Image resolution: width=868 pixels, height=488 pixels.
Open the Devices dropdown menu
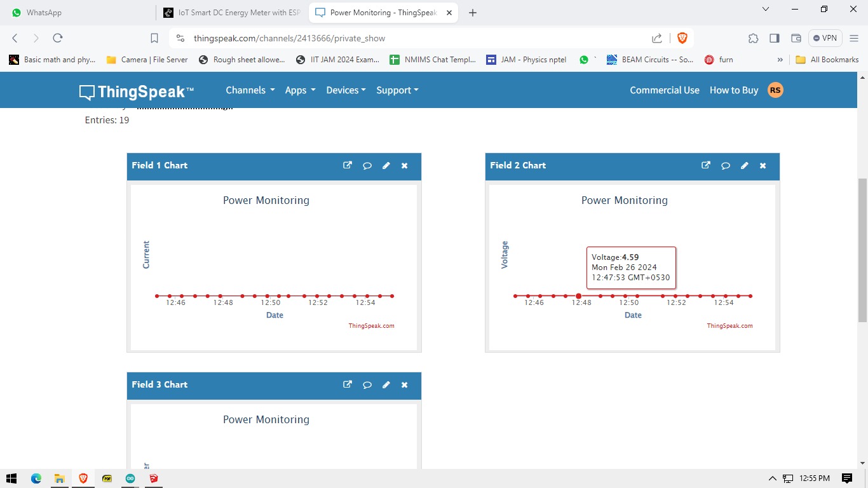tap(346, 90)
